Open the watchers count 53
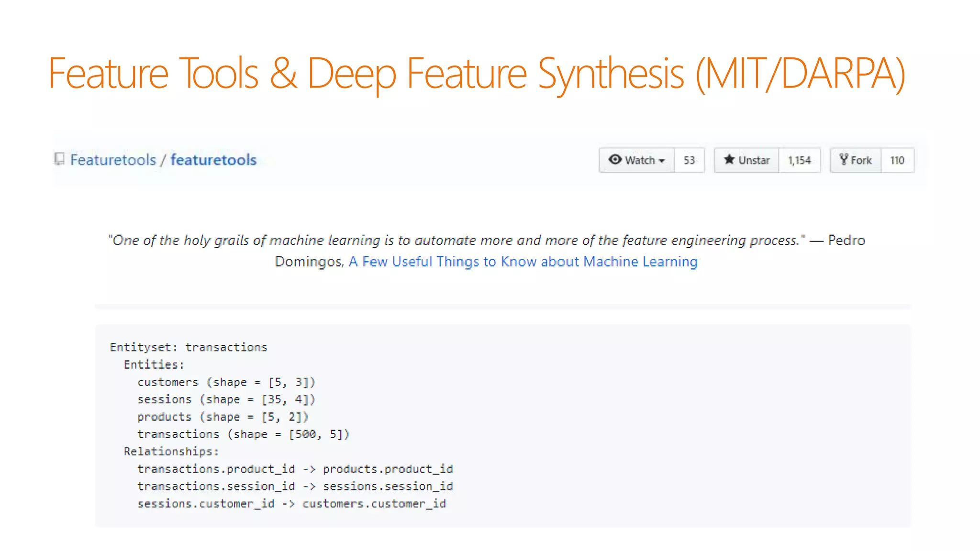The height and width of the screenshot is (551, 980). 689,160
